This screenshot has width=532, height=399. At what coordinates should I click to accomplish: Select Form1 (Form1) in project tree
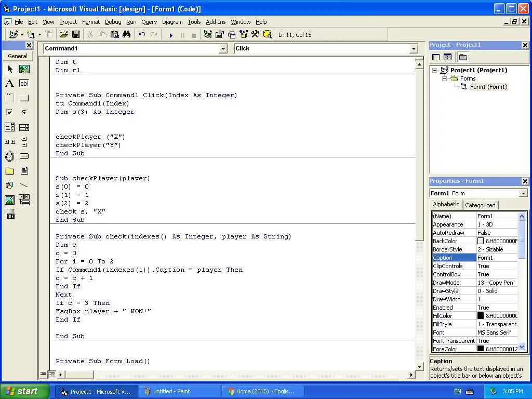point(488,87)
